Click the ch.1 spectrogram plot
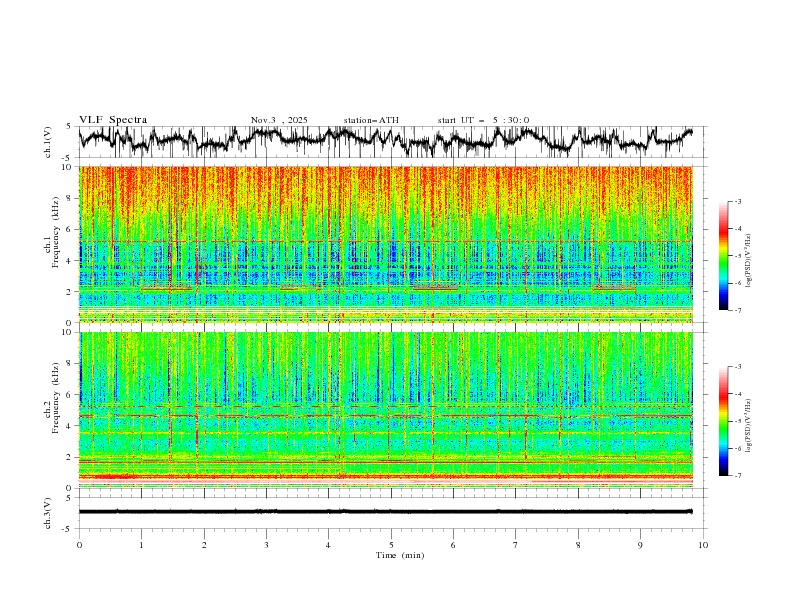Viewport: 792px width, 612px height. [386, 244]
